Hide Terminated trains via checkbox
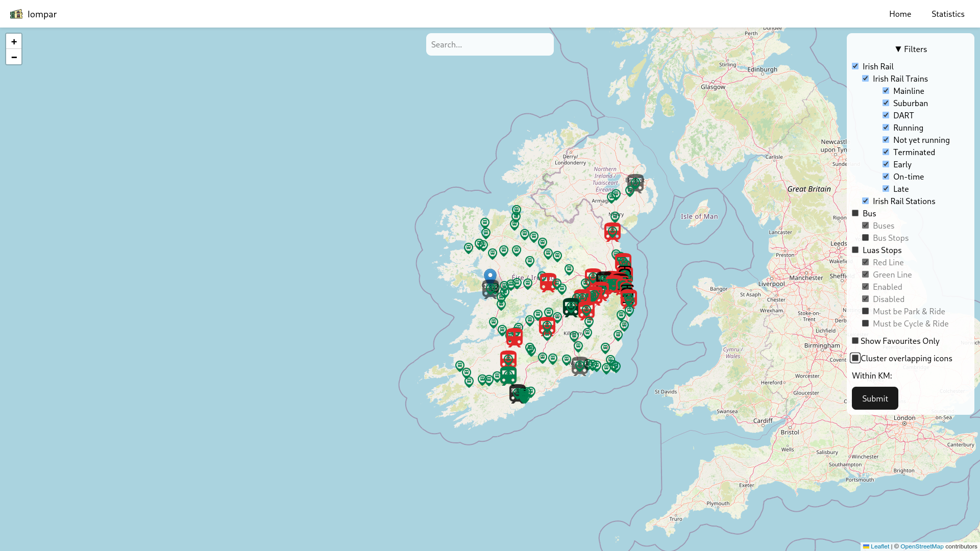The width and height of the screenshot is (980, 551). click(886, 152)
